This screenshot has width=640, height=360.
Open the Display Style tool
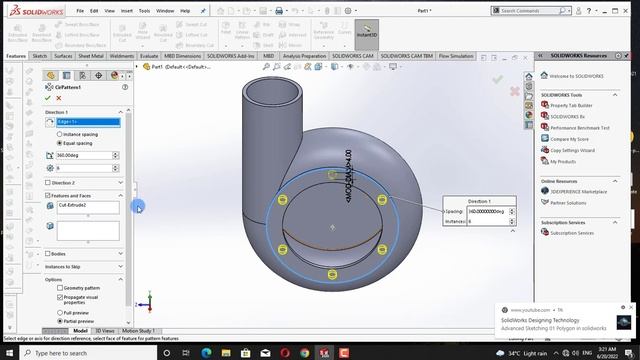click(x=335, y=67)
